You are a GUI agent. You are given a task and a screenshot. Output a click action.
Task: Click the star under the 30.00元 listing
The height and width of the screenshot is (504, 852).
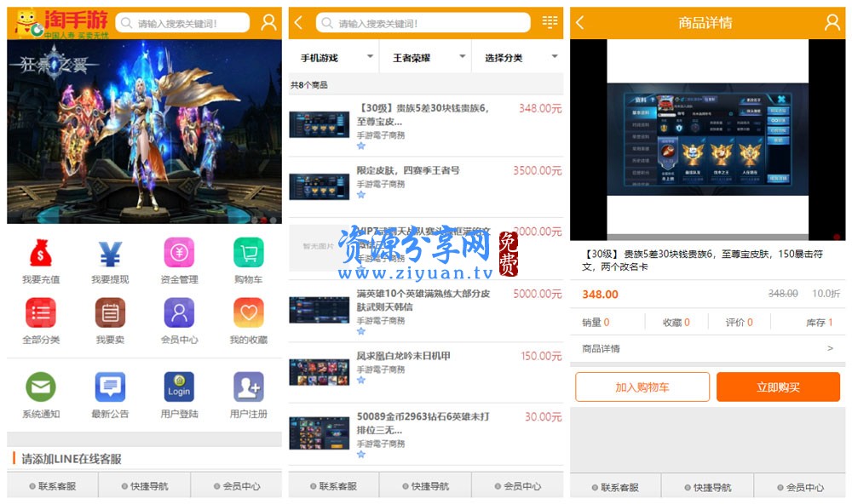tap(361, 454)
